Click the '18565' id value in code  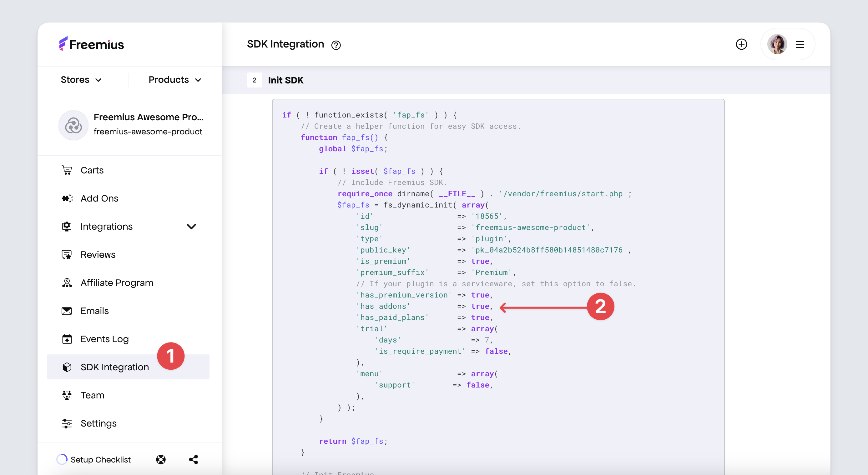(487, 216)
